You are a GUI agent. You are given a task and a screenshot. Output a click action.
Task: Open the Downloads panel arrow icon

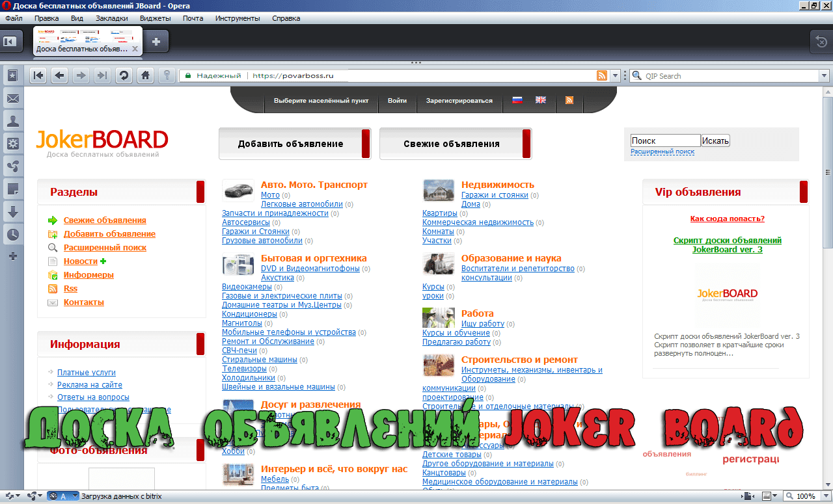12,211
